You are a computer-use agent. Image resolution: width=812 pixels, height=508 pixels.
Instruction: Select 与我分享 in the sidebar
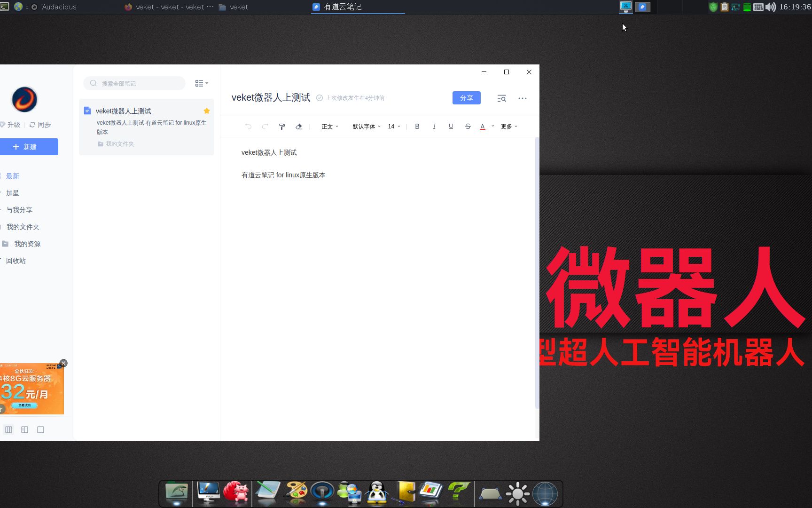[x=19, y=210]
